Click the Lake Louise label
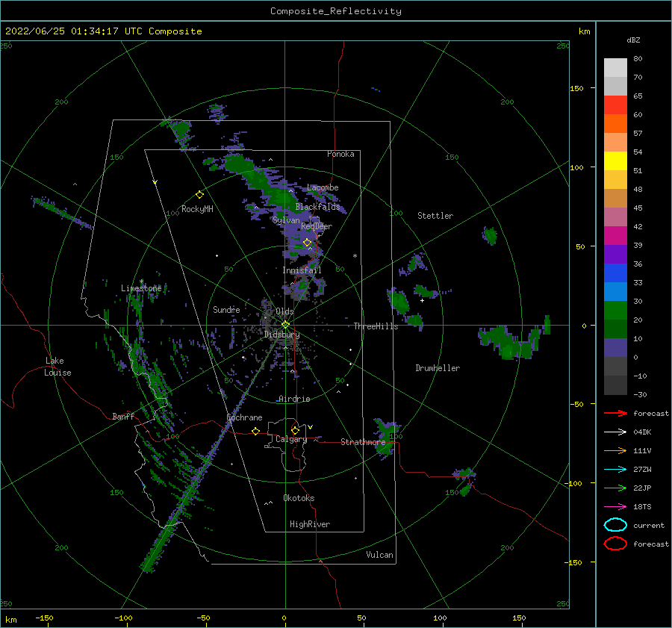Viewport: 672px width, 628px height. click(x=57, y=367)
